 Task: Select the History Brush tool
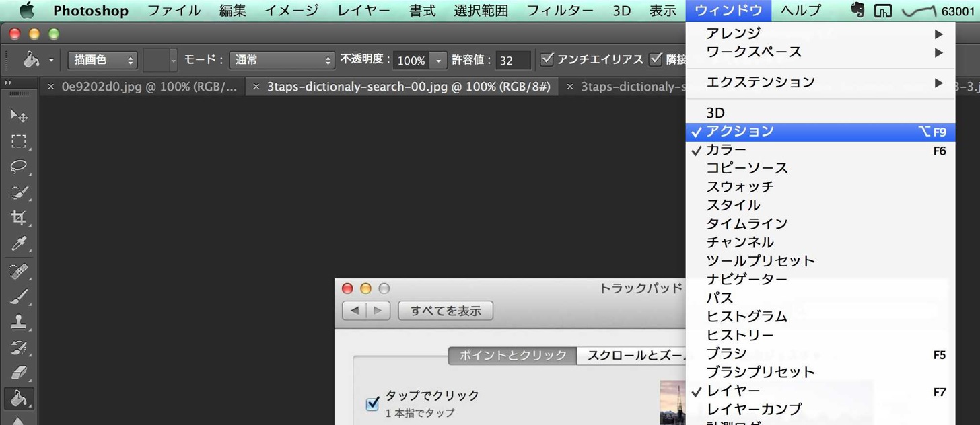click(x=19, y=348)
